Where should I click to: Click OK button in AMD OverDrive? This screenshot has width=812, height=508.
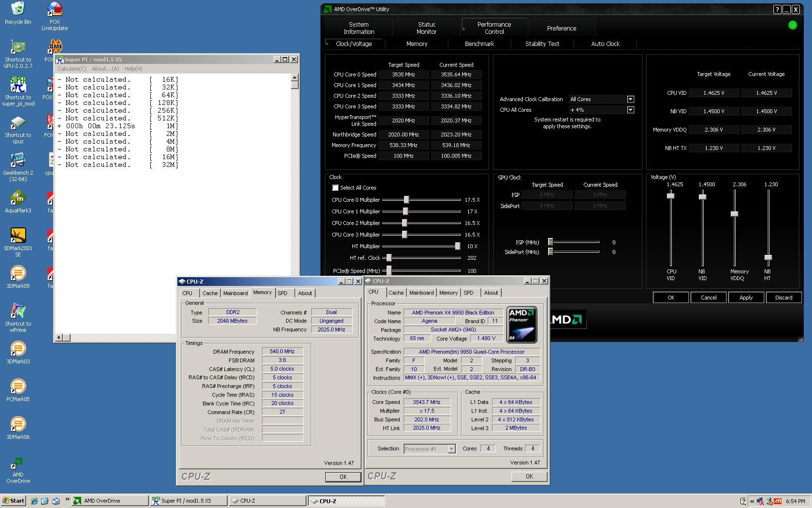(671, 298)
